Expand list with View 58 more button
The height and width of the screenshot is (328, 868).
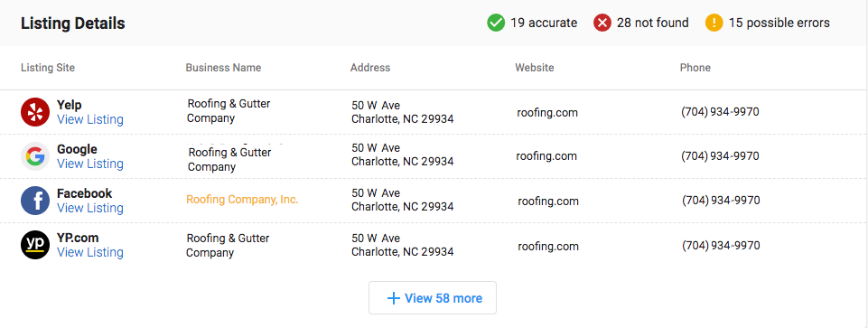[433, 298]
